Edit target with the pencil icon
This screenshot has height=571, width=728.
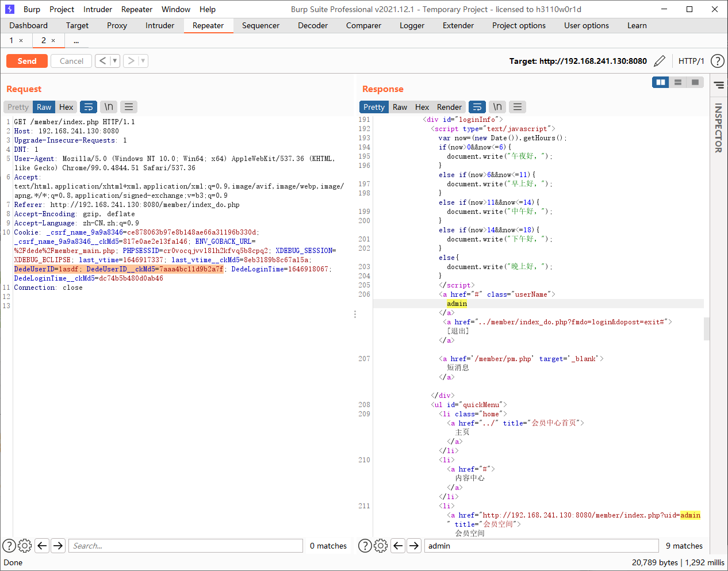tap(660, 61)
